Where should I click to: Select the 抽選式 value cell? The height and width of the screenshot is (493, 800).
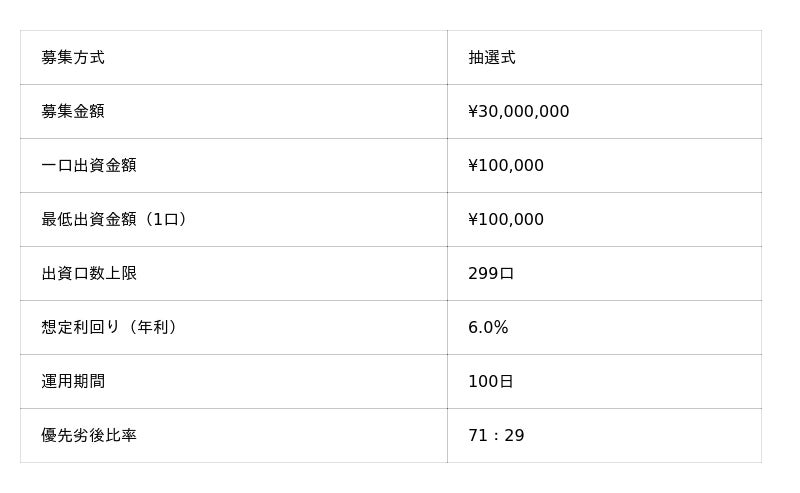[x=492, y=58]
